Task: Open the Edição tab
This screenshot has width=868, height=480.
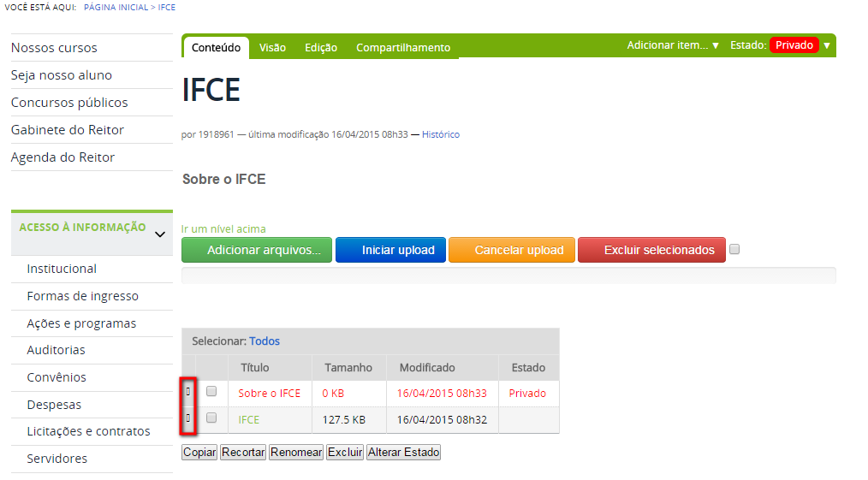Action: click(321, 48)
